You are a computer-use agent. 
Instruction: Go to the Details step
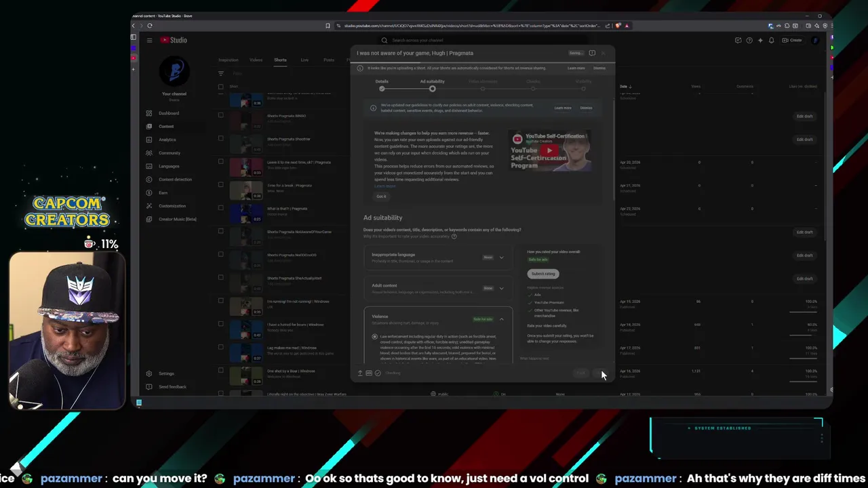click(382, 85)
